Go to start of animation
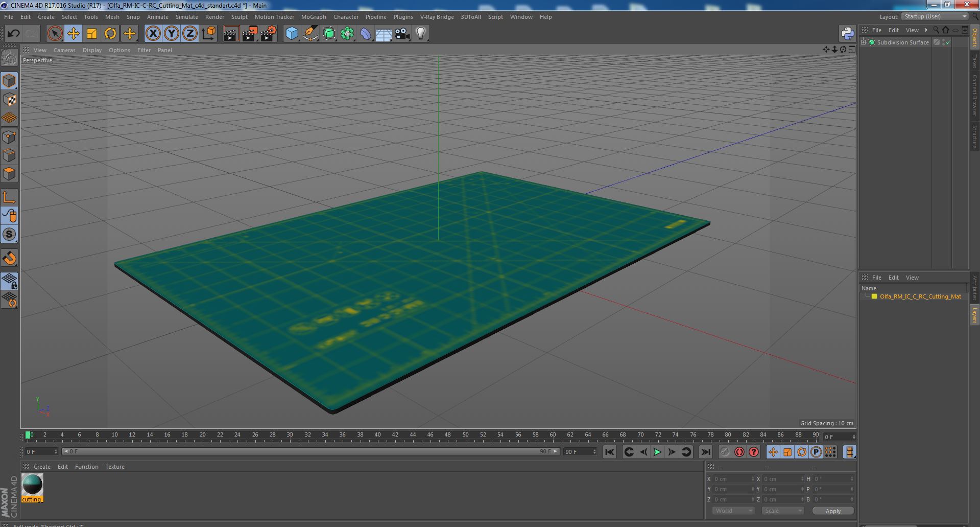980x527 pixels. coord(609,452)
